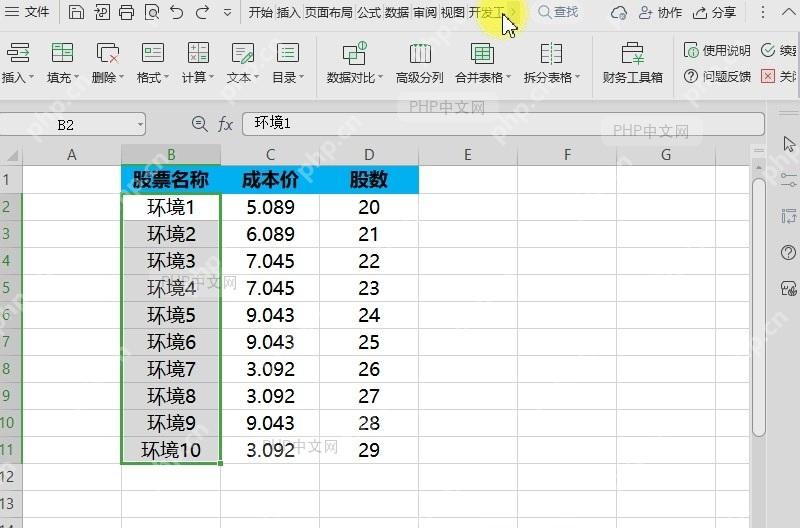Click the undo arrow icon
800x528 pixels.
[x=177, y=12]
